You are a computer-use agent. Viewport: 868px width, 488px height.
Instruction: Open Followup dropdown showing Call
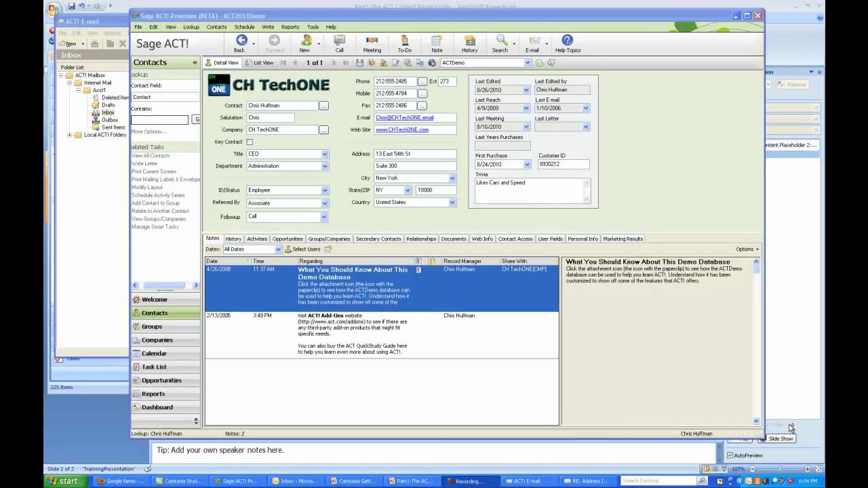324,217
